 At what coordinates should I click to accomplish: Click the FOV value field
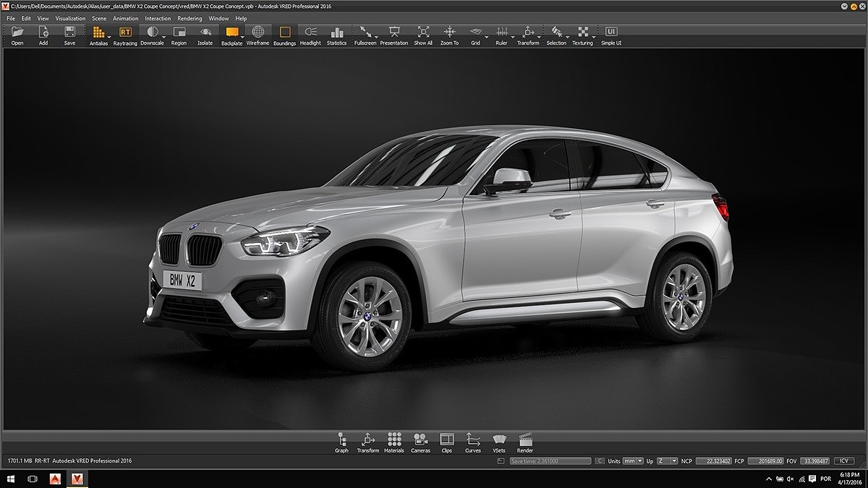click(x=814, y=461)
